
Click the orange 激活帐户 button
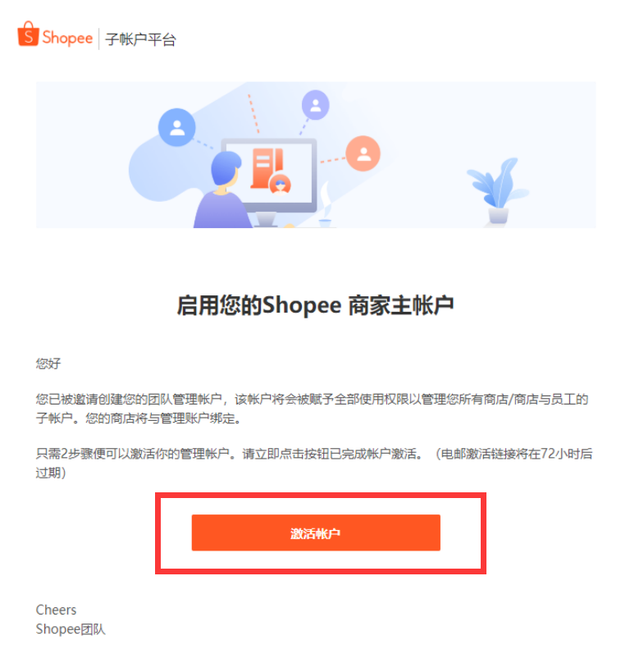[316, 533]
